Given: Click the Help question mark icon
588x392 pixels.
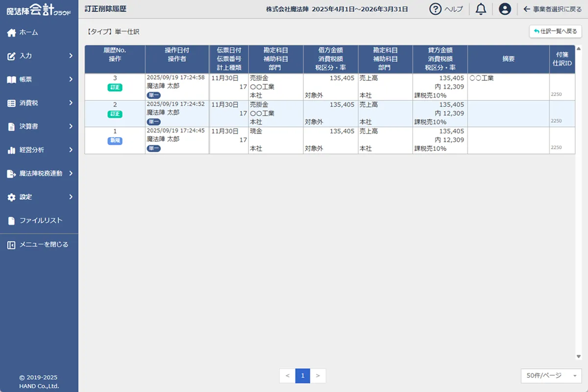Looking at the screenshot, I should pos(435,9).
